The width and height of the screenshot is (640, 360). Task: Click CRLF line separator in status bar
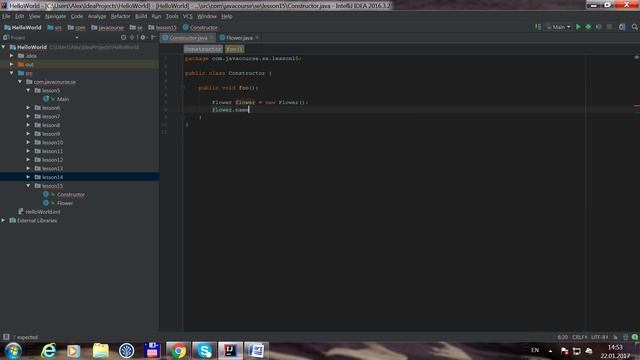(x=579, y=337)
